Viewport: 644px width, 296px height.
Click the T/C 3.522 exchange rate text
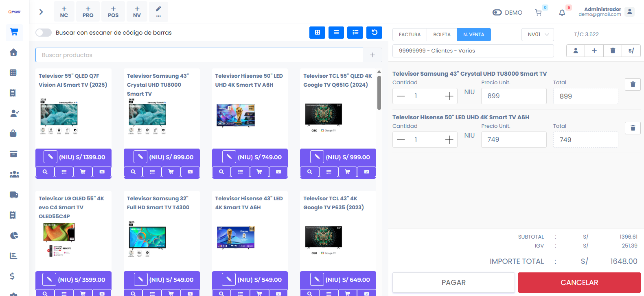pos(586,35)
